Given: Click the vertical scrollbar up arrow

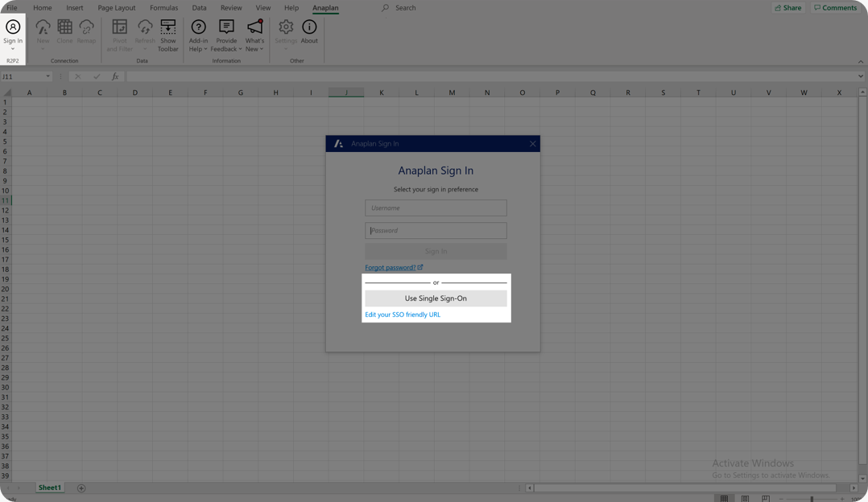Looking at the screenshot, I should 862,93.
